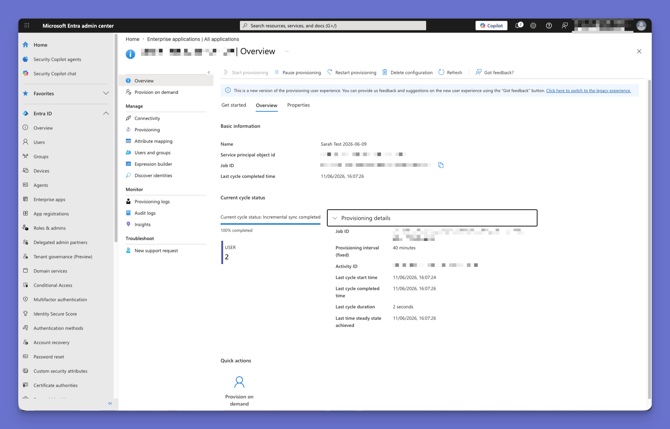Screen dimensions: 670x429
Task: Open Password reset
Action: click(49, 357)
